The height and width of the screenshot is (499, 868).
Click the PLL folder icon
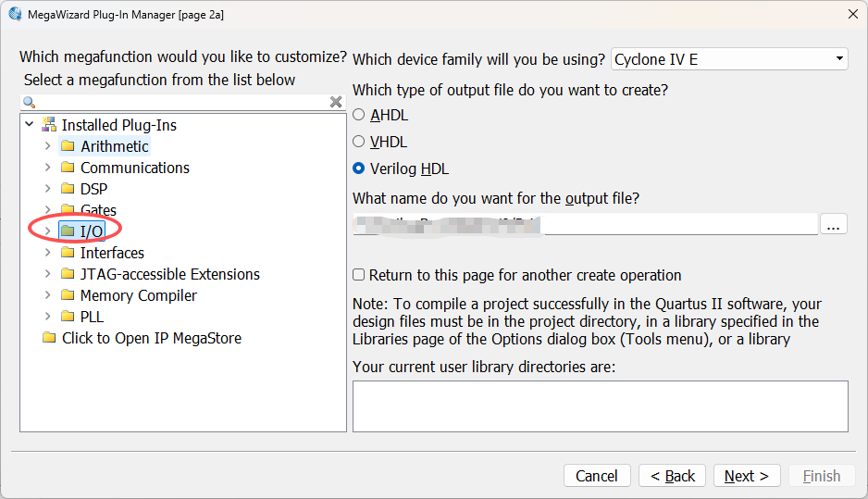(x=68, y=317)
